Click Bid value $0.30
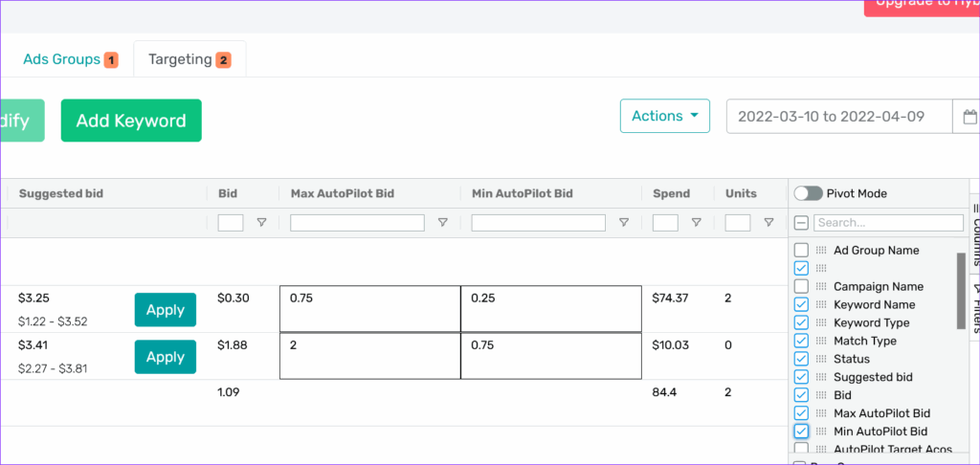The height and width of the screenshot is (465, 980). pos(234,299)
